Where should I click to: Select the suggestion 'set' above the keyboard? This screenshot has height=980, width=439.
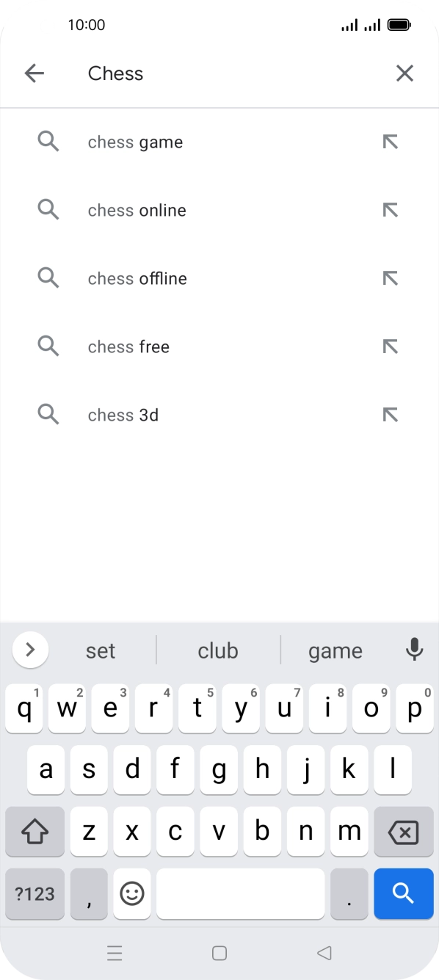pyautogui.click(x=101, y=650)
